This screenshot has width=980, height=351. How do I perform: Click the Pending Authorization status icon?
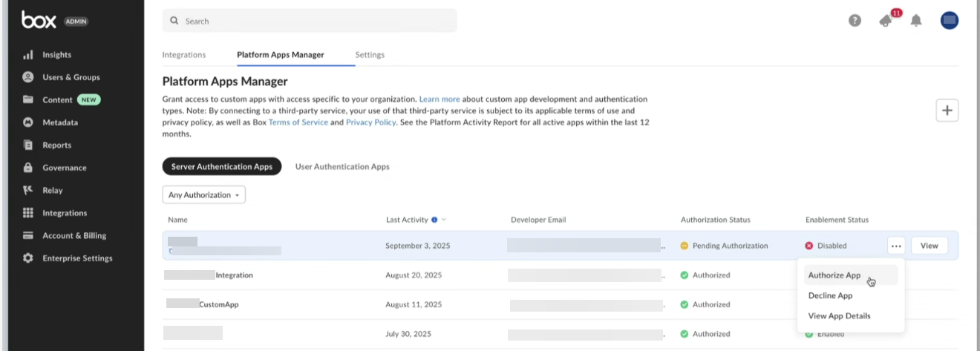(685, 246)
